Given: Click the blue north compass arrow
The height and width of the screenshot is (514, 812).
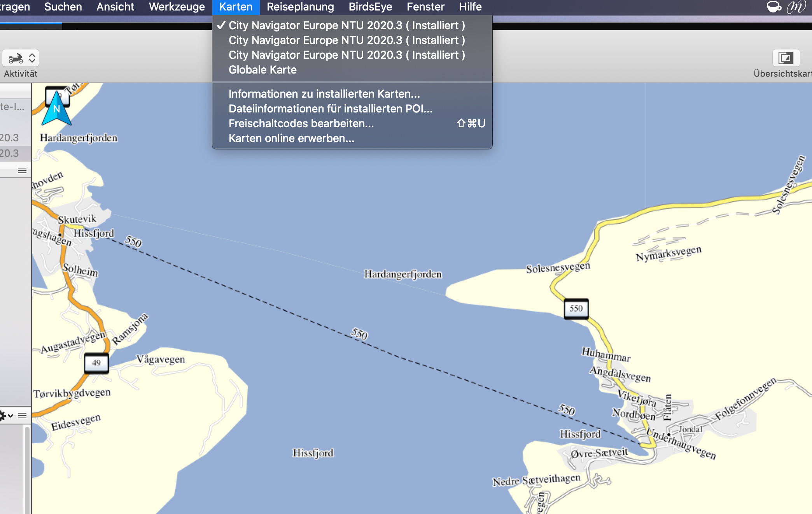Looking at the screenshot, I should click(x=56, y=109).
